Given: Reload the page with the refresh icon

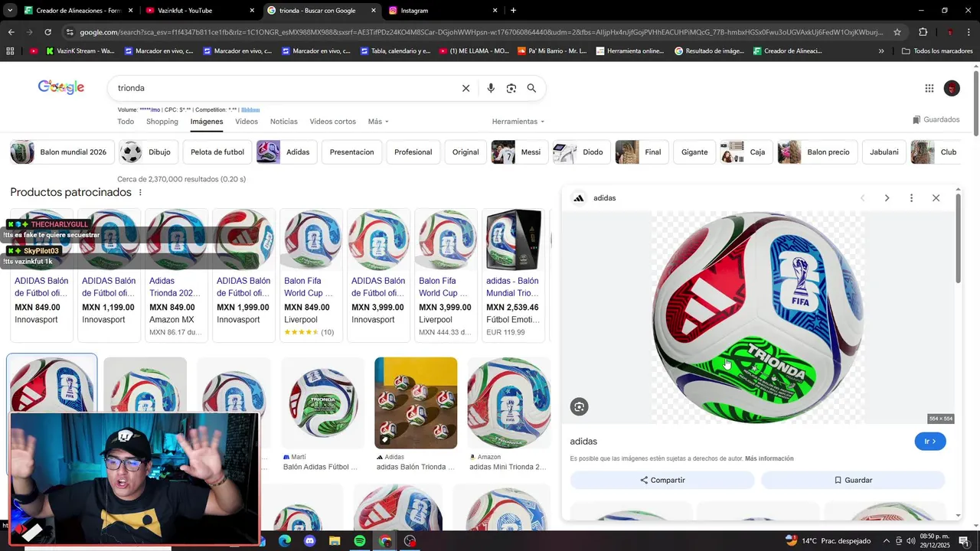Looking at the screenshot, I should [47, 32].
